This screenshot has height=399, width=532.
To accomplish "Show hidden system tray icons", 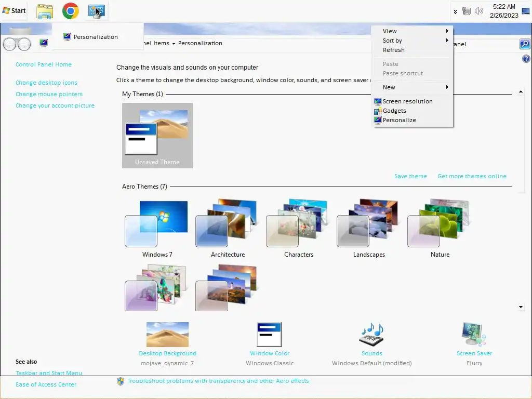I will (x=455, y=12).
